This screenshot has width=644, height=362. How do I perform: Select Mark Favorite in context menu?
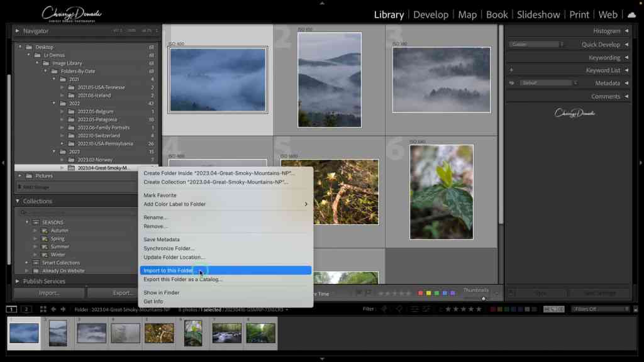226,195
